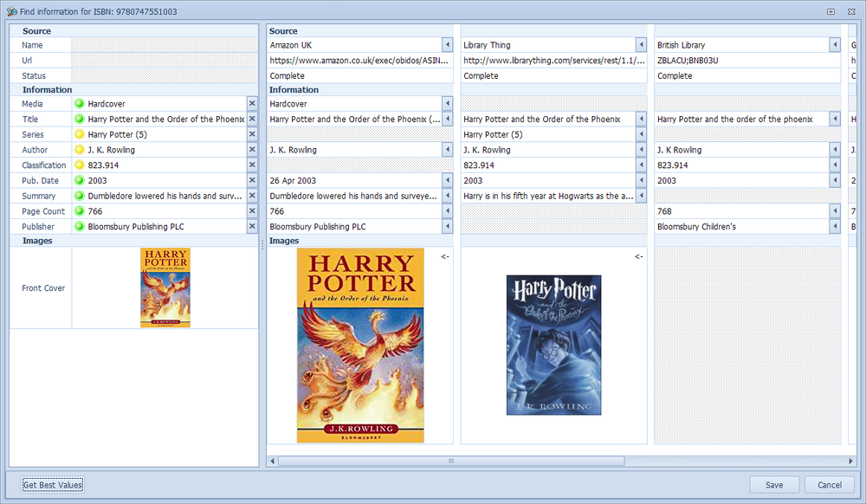Copy Amazon UK summary to result
The width and height of the screenshot is (866, 504).
point(448,196)
